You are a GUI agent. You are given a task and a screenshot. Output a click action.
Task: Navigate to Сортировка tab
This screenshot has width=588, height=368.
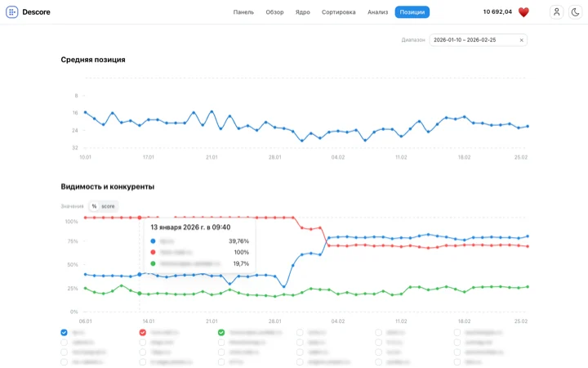pyautogui.click(x=338, y=12)
